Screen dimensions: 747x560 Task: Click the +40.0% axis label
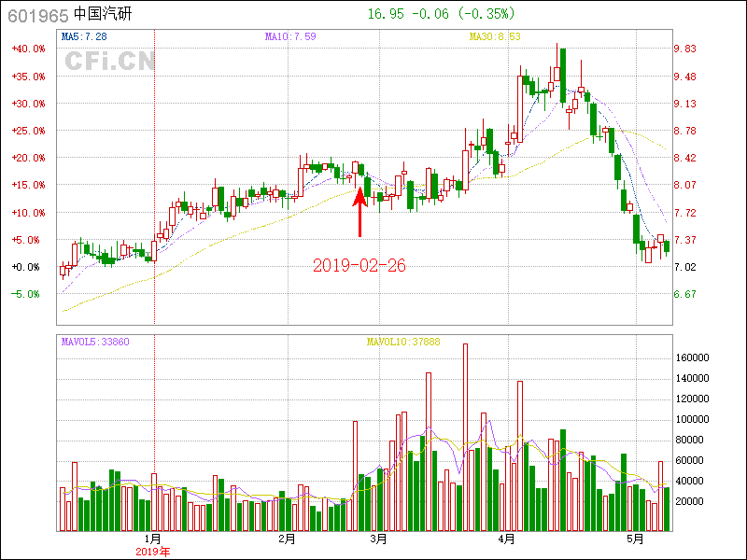pyautogui.click(x=29, y=49)
